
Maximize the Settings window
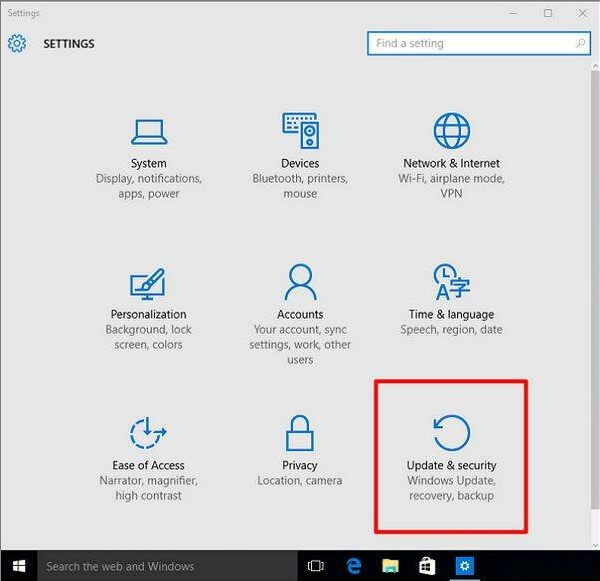click(548, 13)
